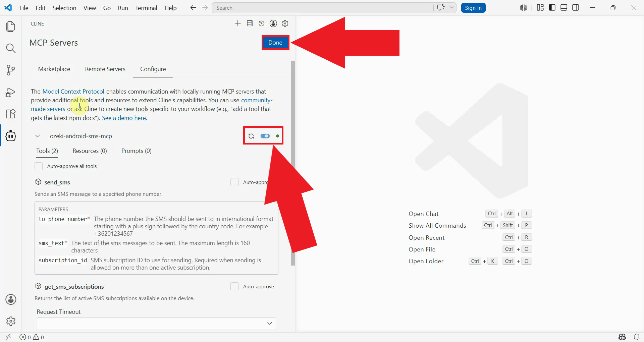Viewport: 644px width, 342px height.
Task: Open remote window indicator in status bar
Action: pyautogui.click(x=8, y=337)
